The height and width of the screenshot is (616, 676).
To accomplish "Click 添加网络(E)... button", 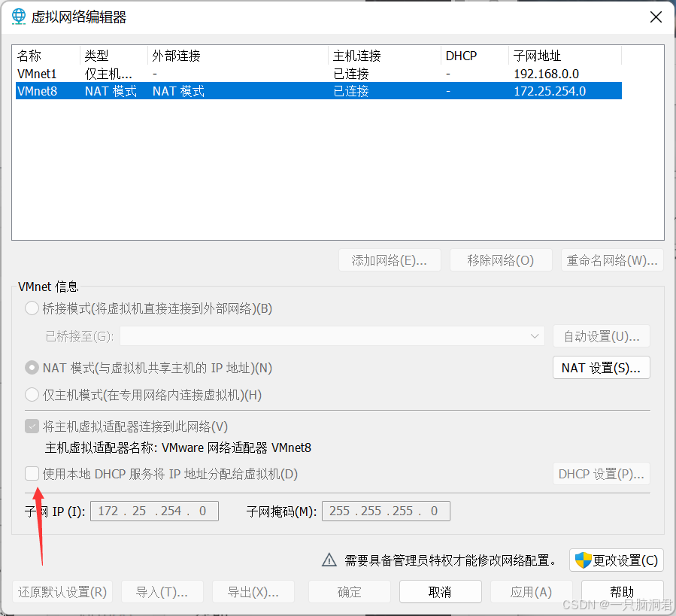I will click(390, 260).
